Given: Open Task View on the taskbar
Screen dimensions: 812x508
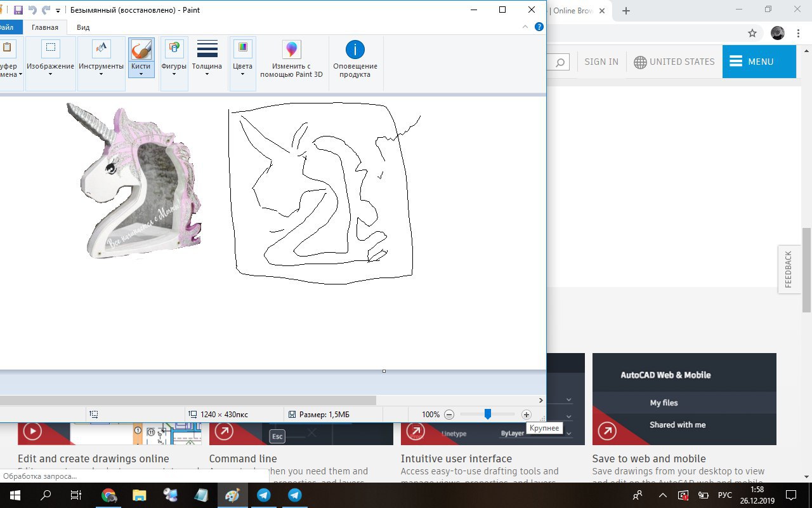Looking at the screenshot, I should tap(76, 495).
